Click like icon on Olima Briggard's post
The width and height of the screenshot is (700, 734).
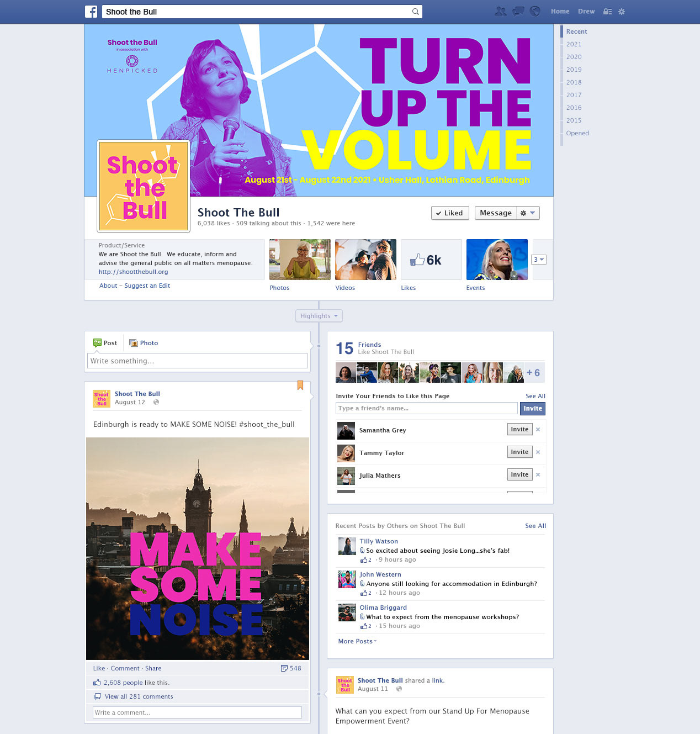pos(364,626)
